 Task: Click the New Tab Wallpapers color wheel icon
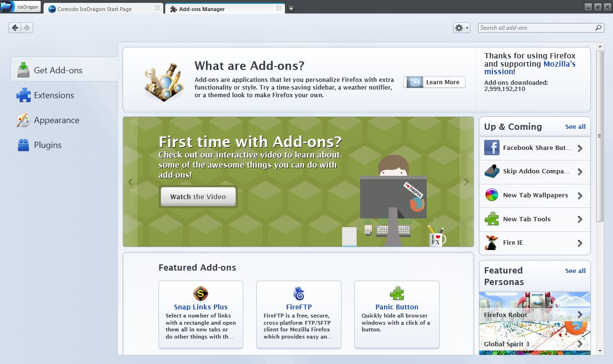pos(492,195)
